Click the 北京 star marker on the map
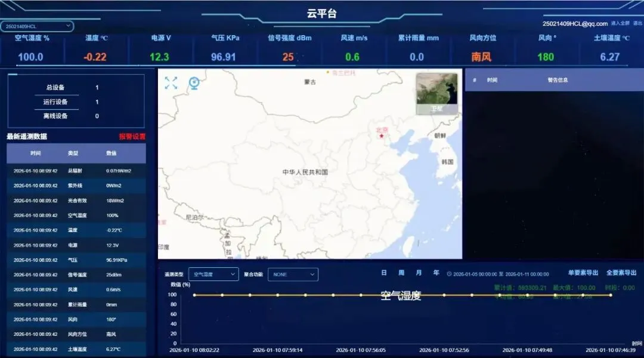The width and height of the screenshot is (644, 358). 382,135
